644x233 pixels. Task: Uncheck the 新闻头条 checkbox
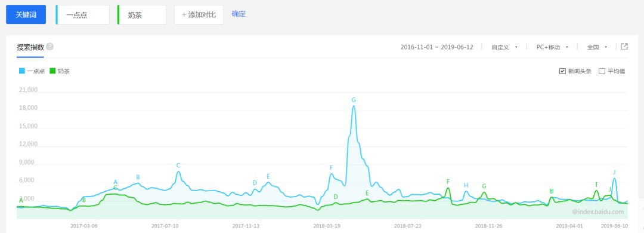[x=562, y=71]
